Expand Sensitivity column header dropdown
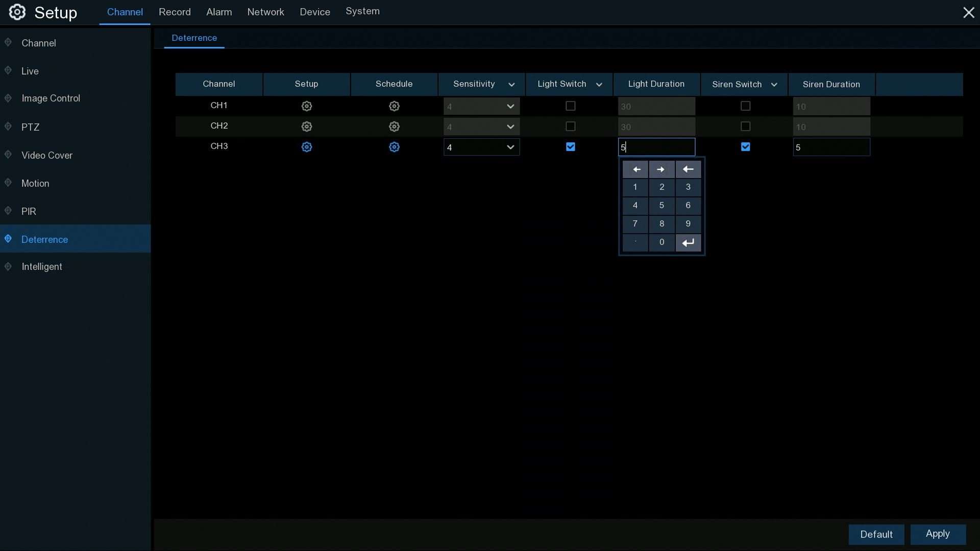Screen dimensions: 980x551 [511, 85]
